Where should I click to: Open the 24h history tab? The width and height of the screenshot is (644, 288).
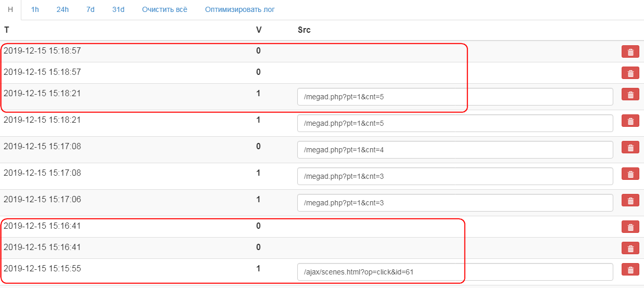(62, 10)
